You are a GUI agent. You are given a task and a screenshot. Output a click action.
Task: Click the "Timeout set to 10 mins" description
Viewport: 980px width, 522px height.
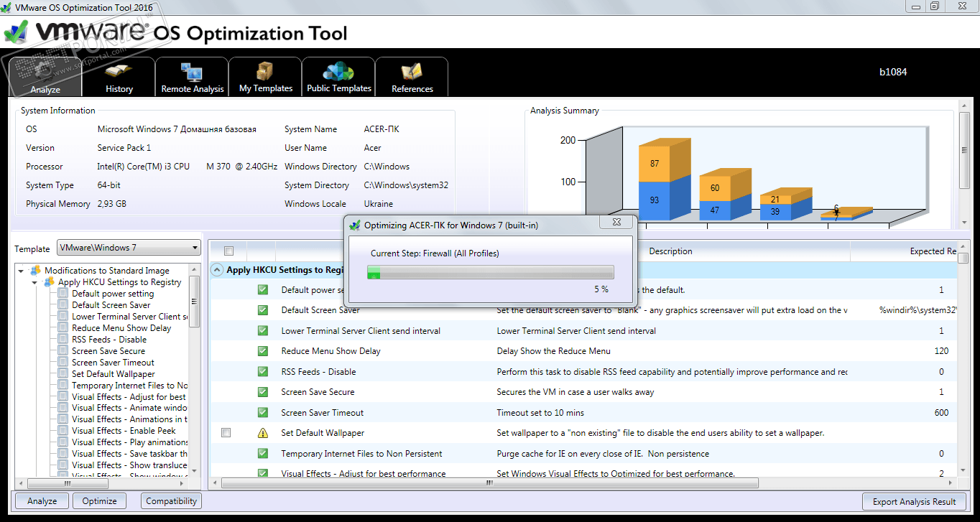point(540,413)
